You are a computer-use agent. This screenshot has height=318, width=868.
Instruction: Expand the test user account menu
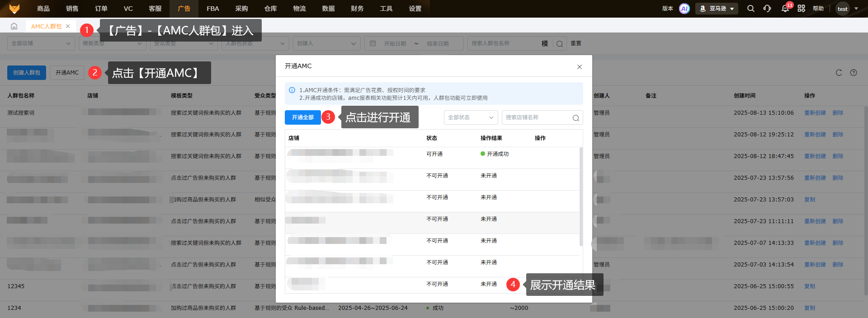click(x=847, y=9)
